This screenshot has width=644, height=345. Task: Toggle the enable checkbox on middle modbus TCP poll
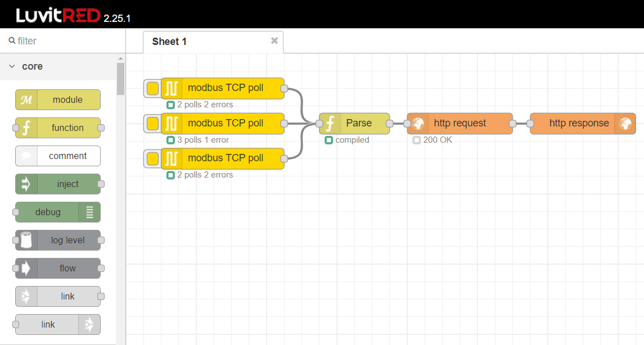coord(151,123)
